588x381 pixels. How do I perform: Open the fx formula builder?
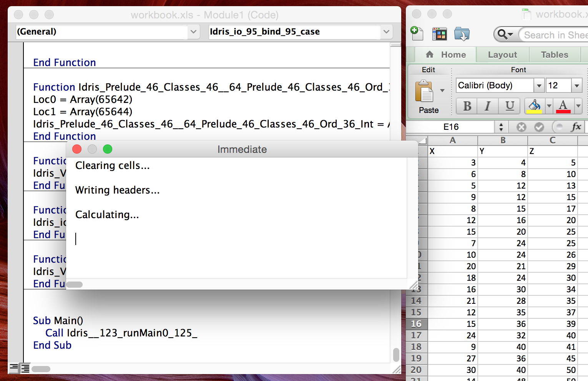[576, 127]
